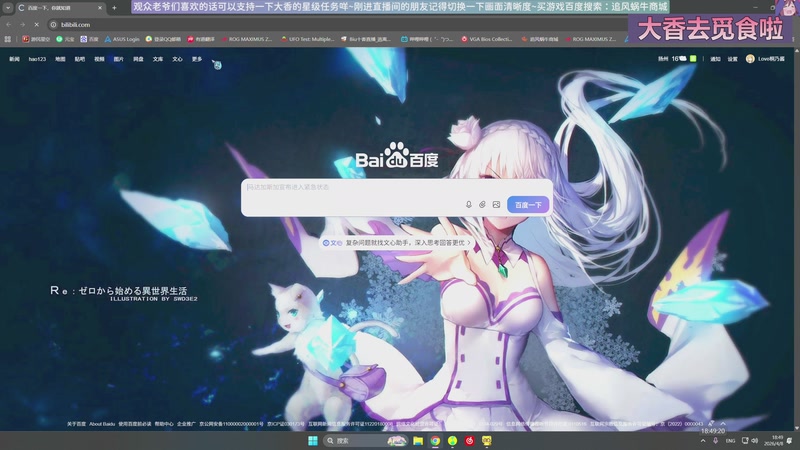Click the system tray microphone icon
This screenshot has width=800, height=450.
click(x=715, y=440)
